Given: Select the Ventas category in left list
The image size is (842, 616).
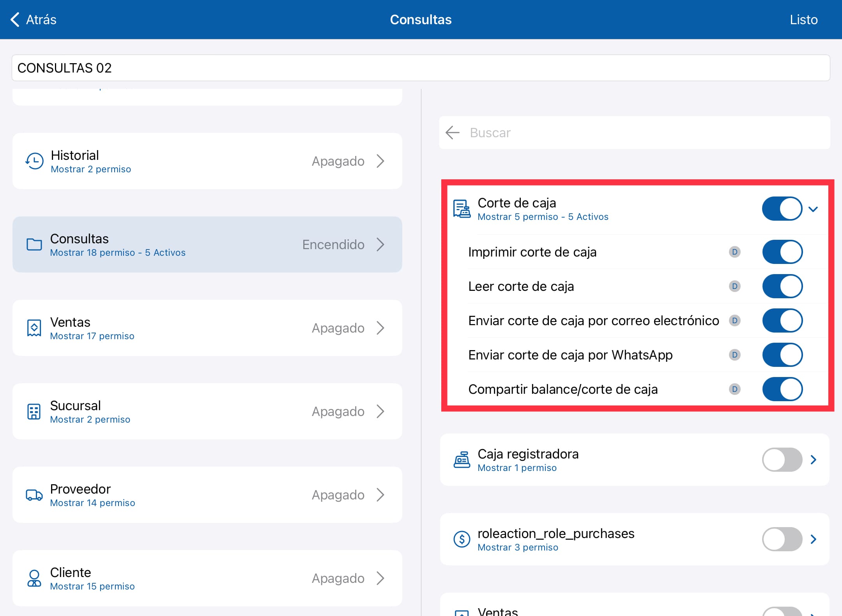Looking at the screenshot, I should pyautogui.click(x=207, y=328).
